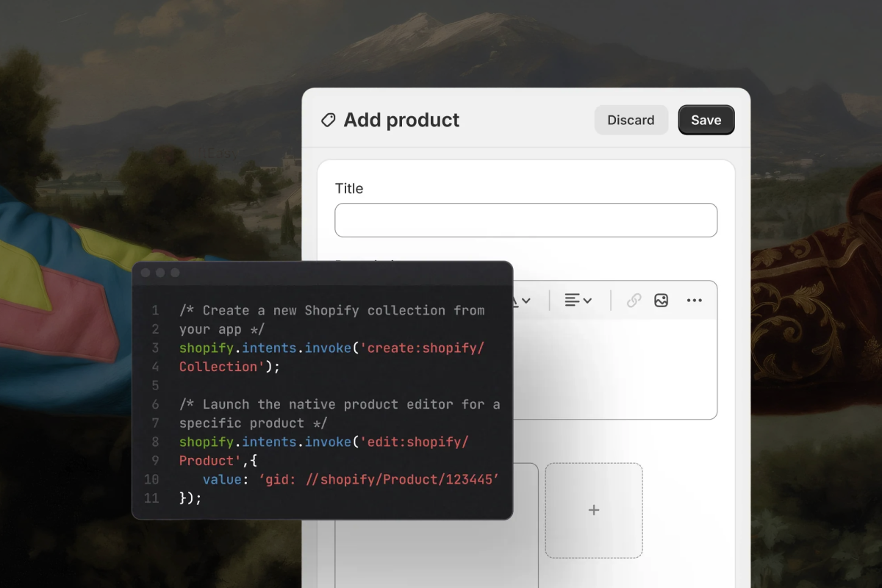Click comment 'Create a new Shopify collection from'
The width and height of the screenshot is (882, 588).
(331, 310)
